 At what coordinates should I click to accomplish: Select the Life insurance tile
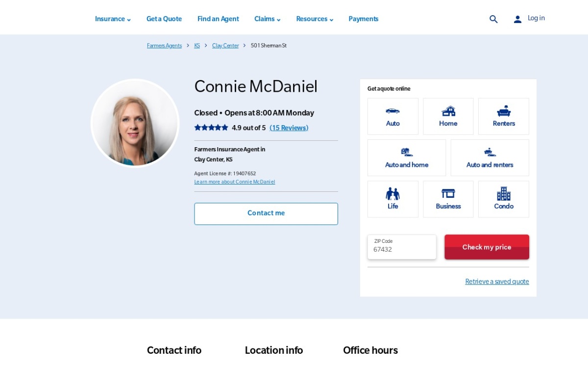pyautogui.click(x=393, y=199)
